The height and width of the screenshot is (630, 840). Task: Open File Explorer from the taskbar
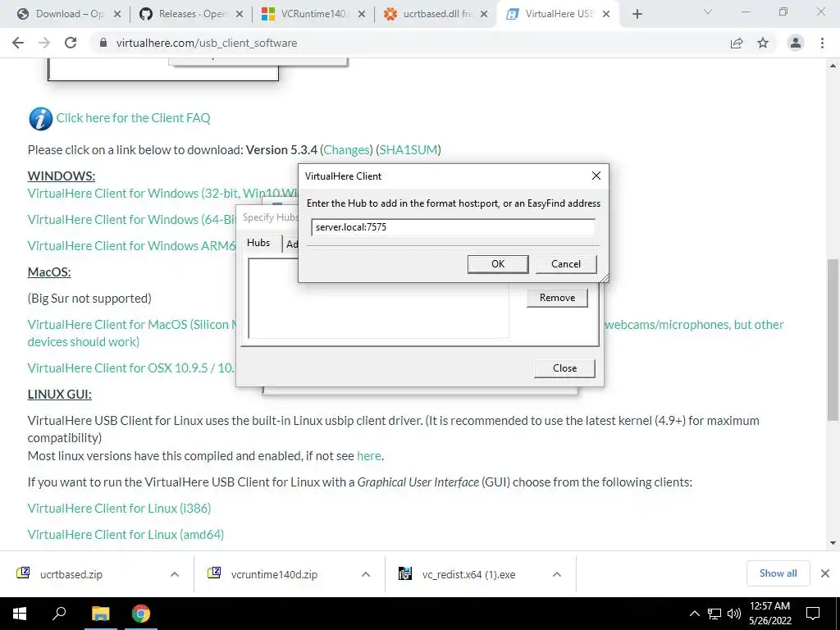[x=100, y=614]
